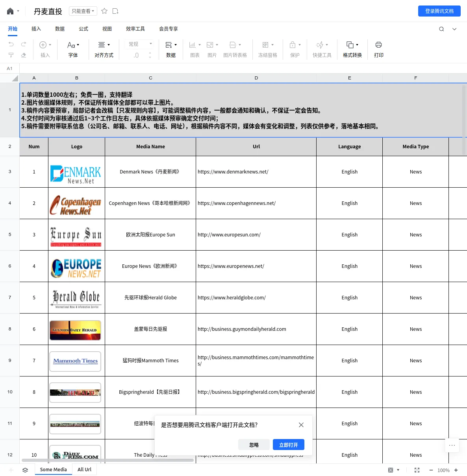The width and height of the screenshot is (467, 476).
Task: Open the sheet list layers icon
Action: pos(25,470)
